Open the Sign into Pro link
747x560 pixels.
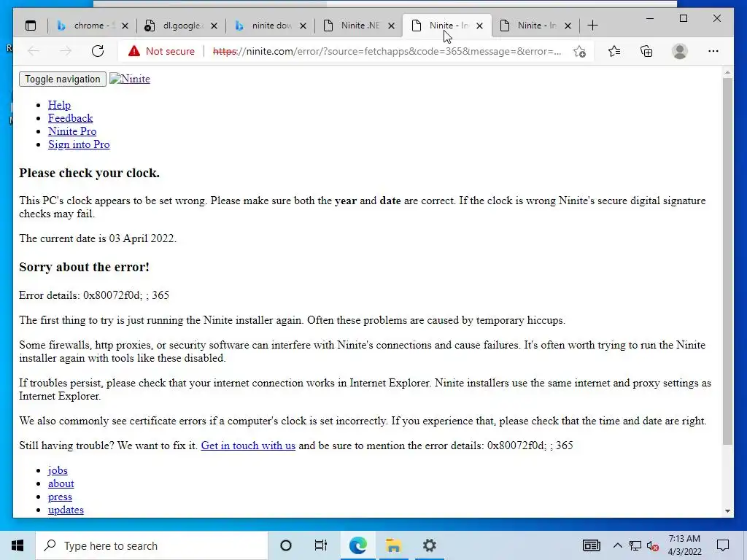click(79, 145)
